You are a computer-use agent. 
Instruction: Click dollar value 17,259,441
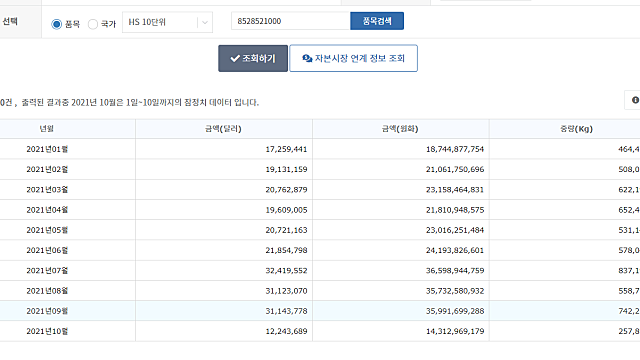click(x=286, y=149)
